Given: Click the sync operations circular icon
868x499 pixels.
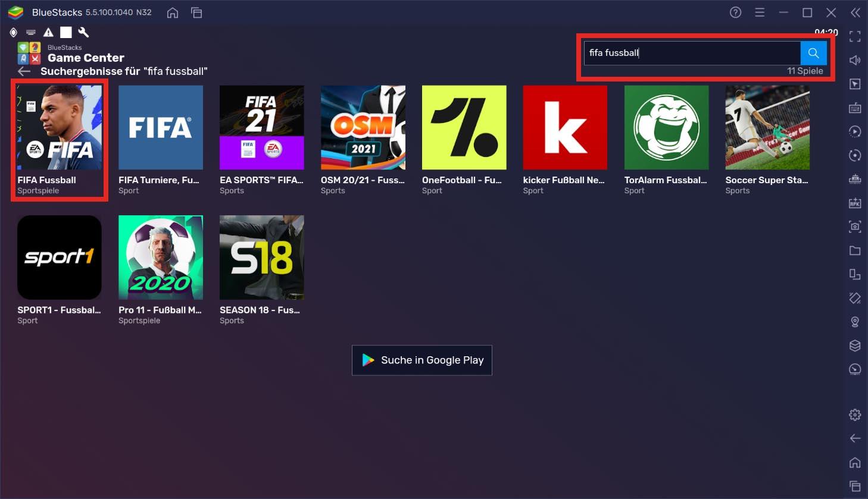Looking at the screenshot, I should tap(855, 155).
